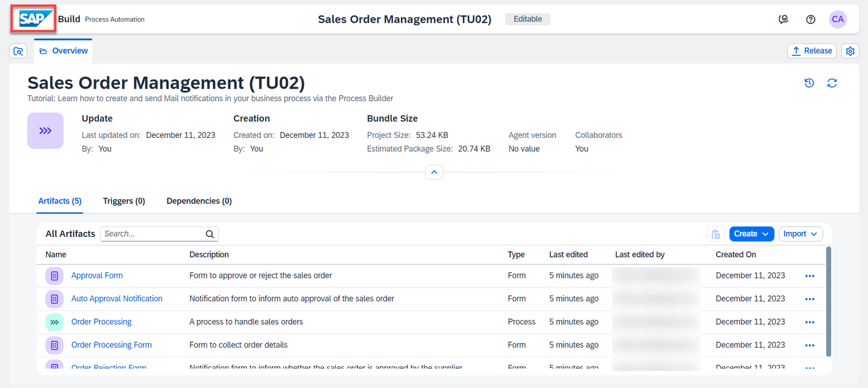This screenshot has width=868, height=388.
Task: Open project settings gear icon
Action: [851, 51]
